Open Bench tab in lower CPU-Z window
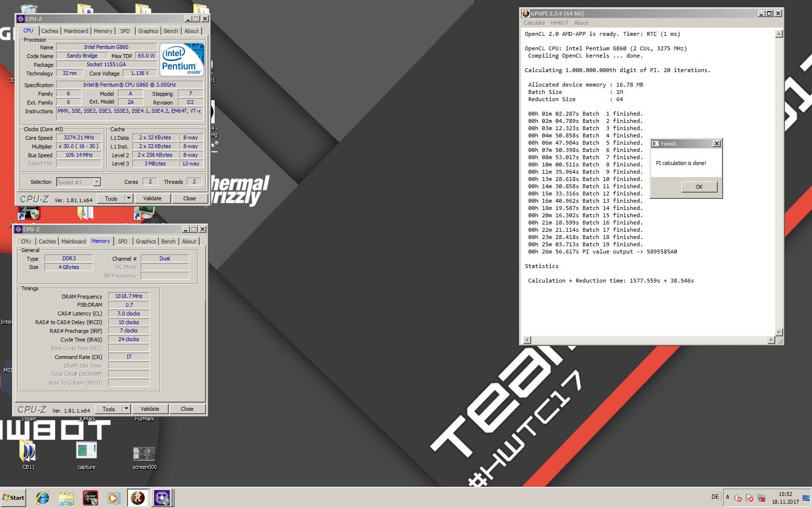This screenshot has width=812, height=508. pyautogui.click(x=168, y=241)
